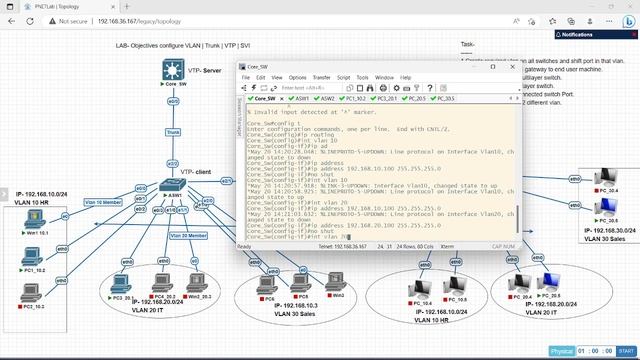Screen dimensions: 640x360
Task: Switch to the PC_20.5 session tab
Action: pos(414,98)
